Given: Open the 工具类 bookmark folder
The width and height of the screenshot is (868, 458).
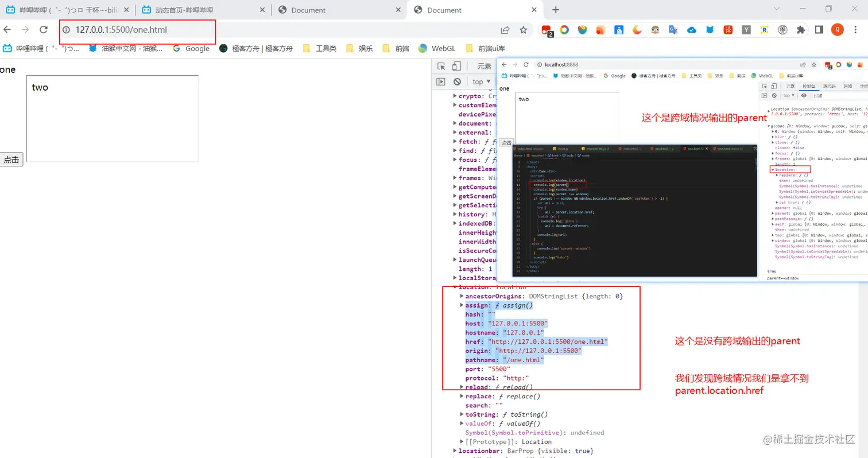Looking at the screenshot, I should click(320, 48).
